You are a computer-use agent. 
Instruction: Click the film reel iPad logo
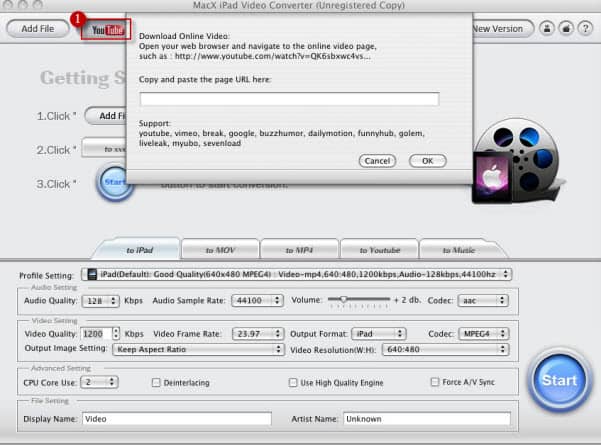tap(518, 161)
